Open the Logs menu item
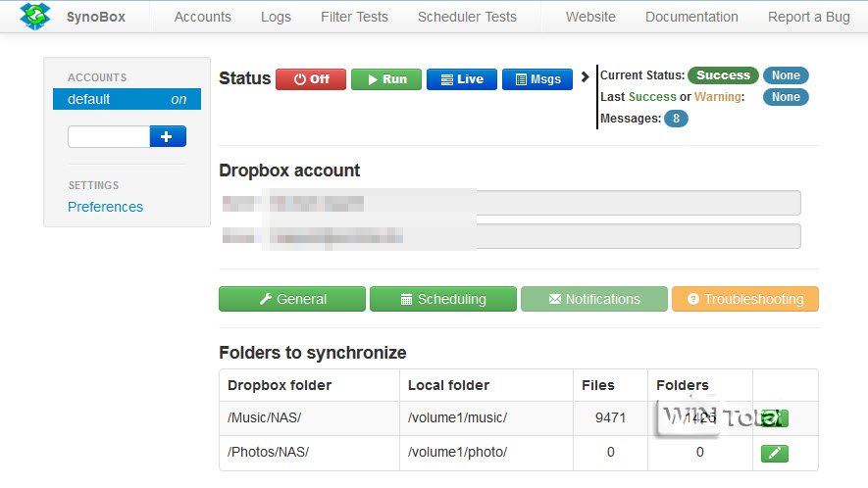Image resolution: width=868 pixels, height=488 pixels. pyautogui.click(x=276, y=17)
